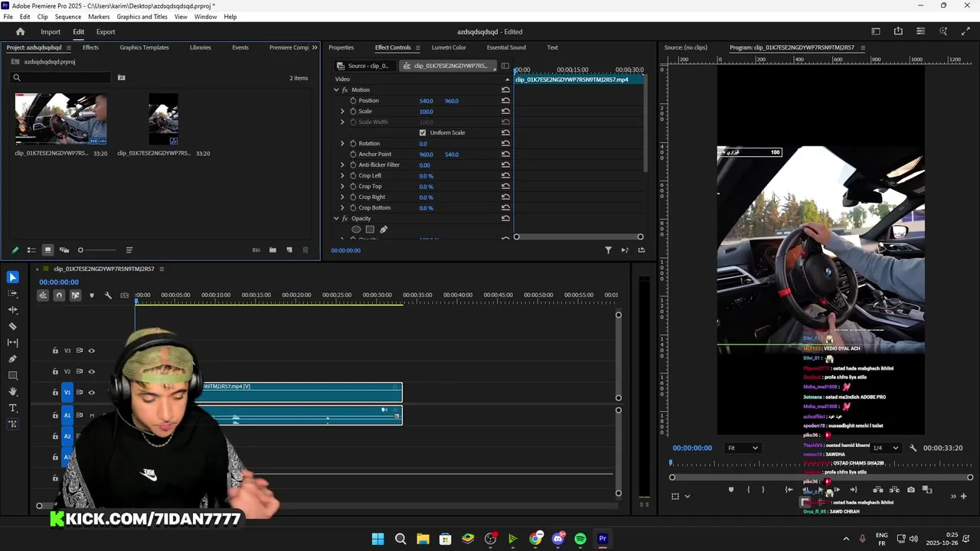Toggle Linked Selection in timeline
Screen dimensions: 980x551
pyautogui.click(x=75, y=295)
